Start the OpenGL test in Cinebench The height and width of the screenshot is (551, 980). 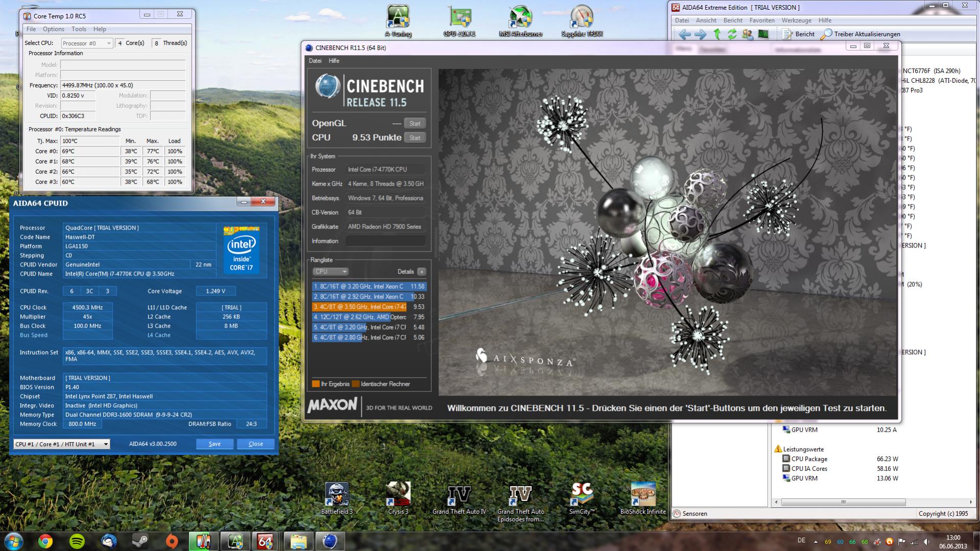click(415, 123)
